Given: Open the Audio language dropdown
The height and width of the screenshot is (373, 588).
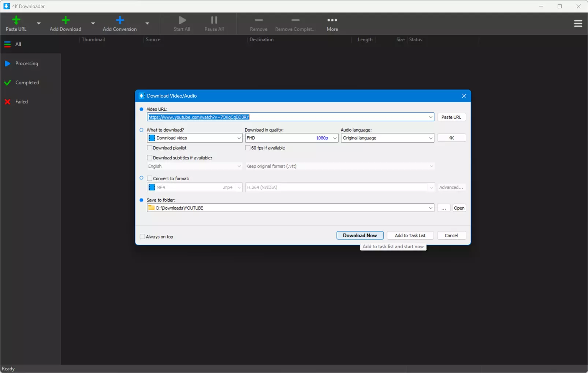Looking at the screenshot, I should point(387,138).
